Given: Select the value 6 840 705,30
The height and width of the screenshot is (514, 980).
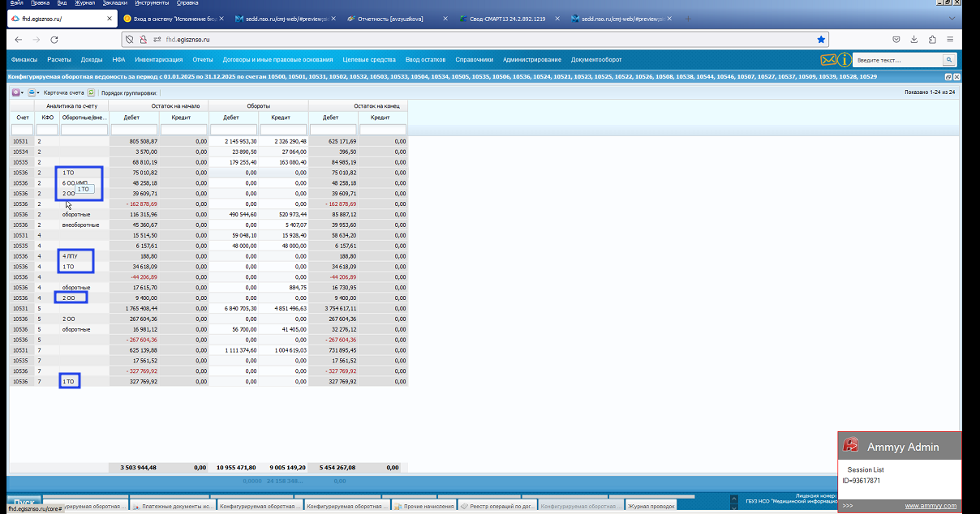Looking at the screenshot, I should pyautogui.click(x=240, y=309).
